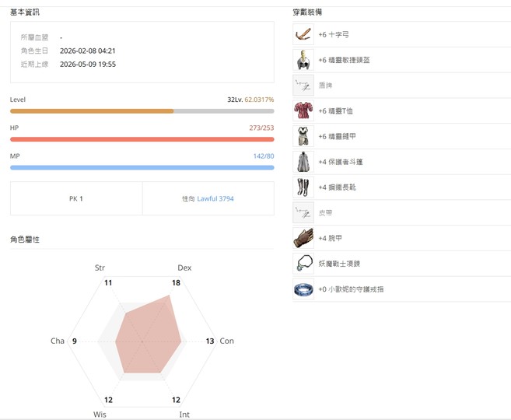This screenshot has width=511, height=420.
Task: Select the +6 elven chain mail icon
Action: coord(303,136)
